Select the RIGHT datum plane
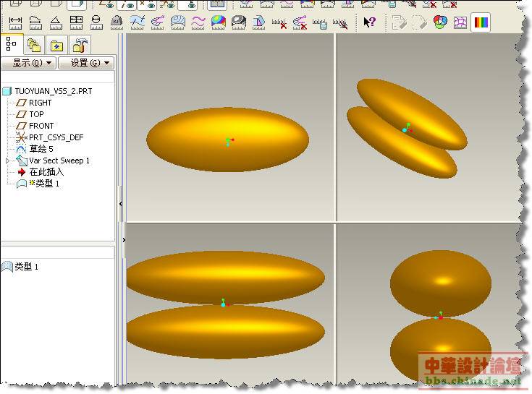This screenshot has height=394, width=532. (x=41, y=103)
